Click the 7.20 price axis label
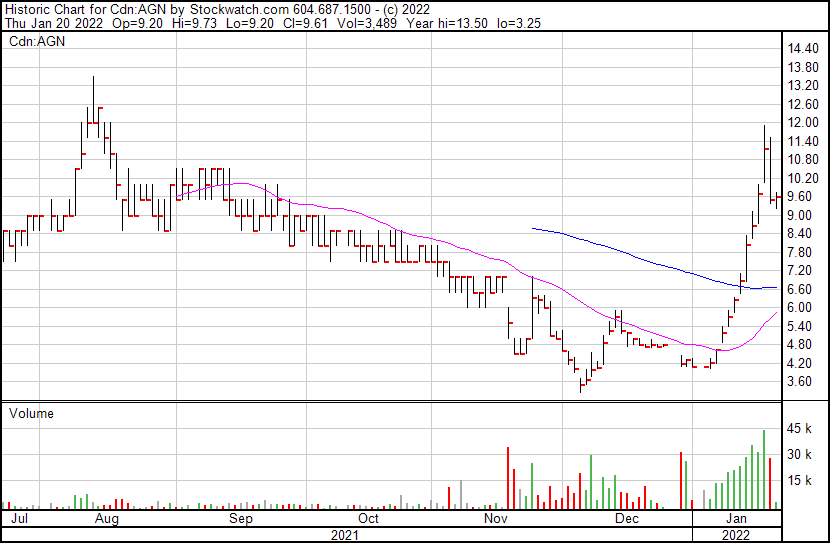 coord(799,270)
